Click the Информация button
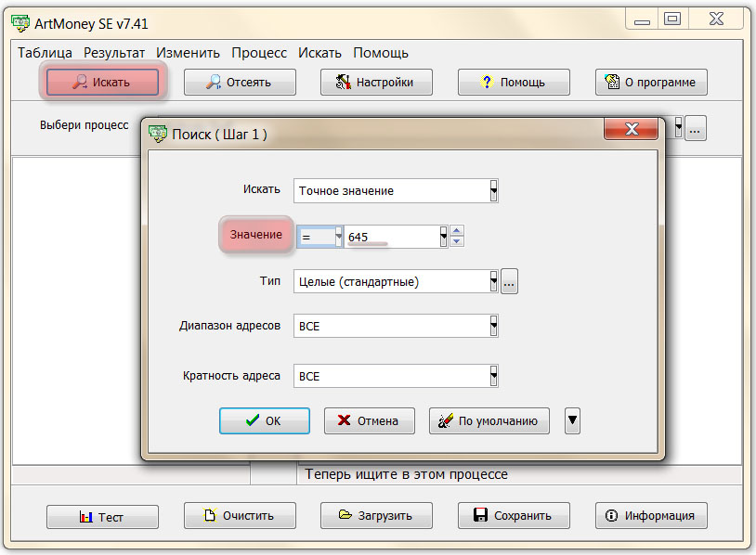 click(x=651, y=515)
